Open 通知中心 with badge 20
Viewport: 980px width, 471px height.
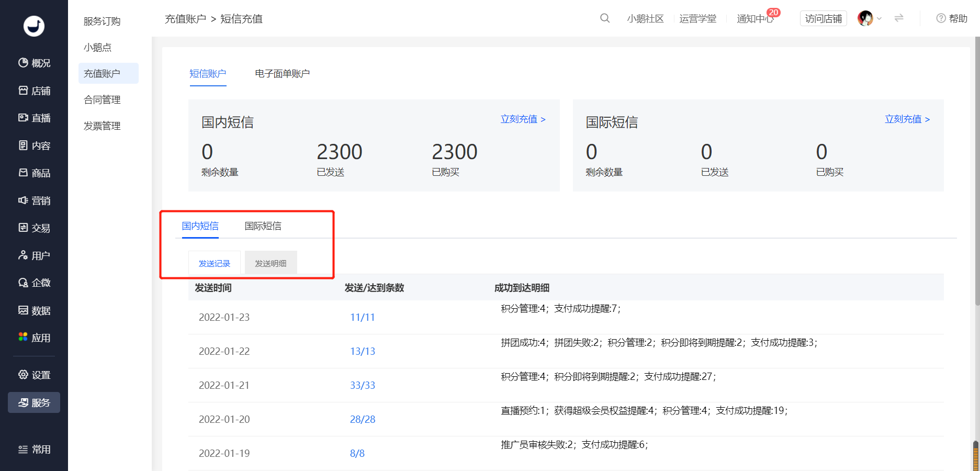[756, 18]
